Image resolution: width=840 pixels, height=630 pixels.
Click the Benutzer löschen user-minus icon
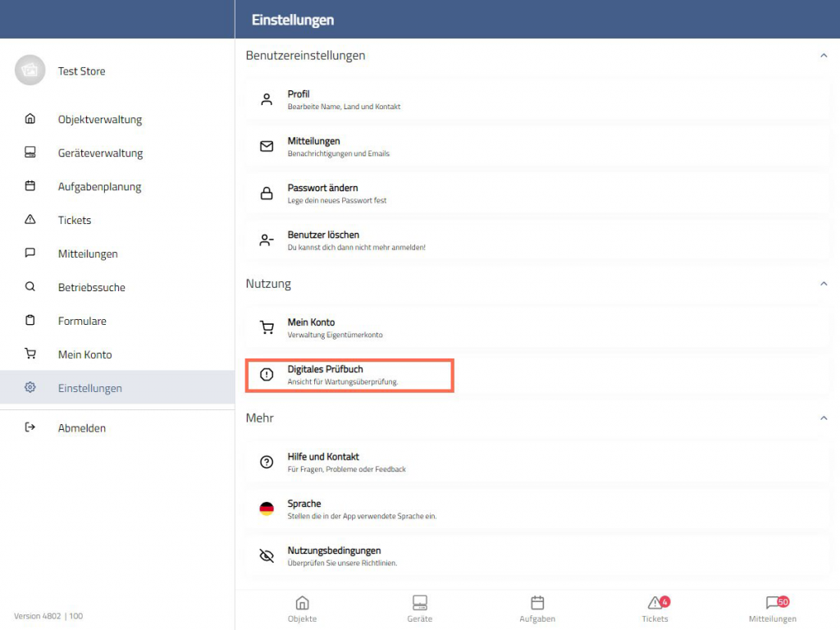tap(267, 240)
